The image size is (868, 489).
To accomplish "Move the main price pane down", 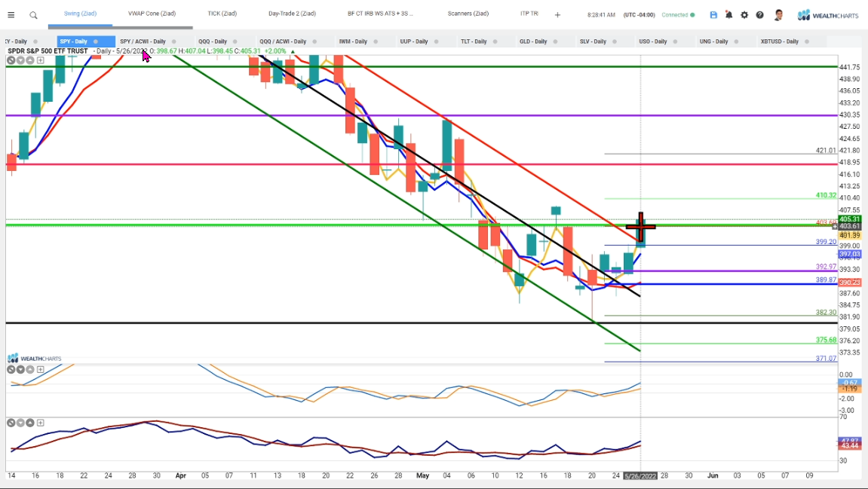I will (x=20, y=60).
